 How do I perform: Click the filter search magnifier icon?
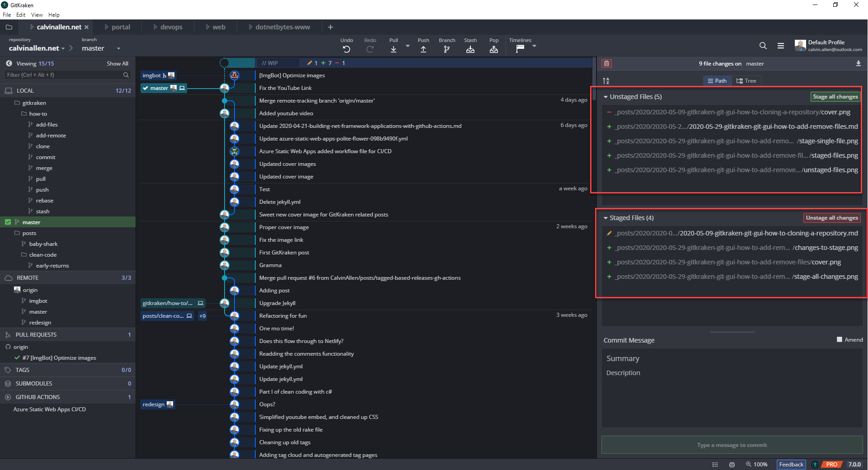coord(126,75)
